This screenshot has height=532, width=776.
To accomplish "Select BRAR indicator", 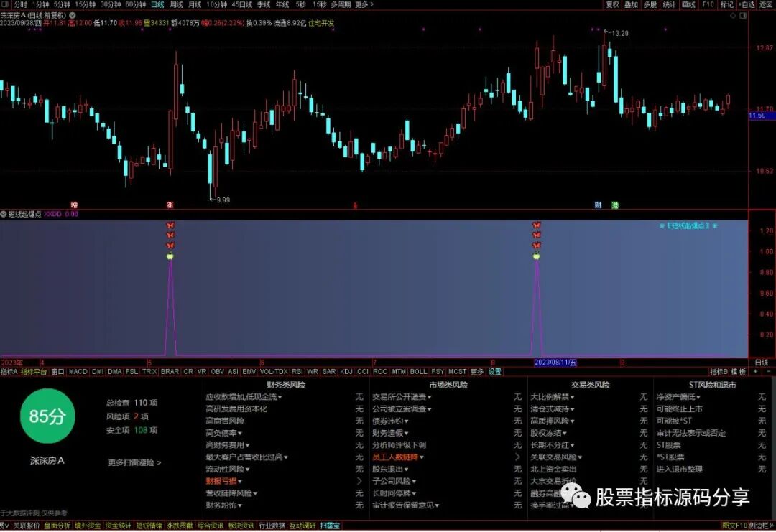I will click(x=170, y=371).
